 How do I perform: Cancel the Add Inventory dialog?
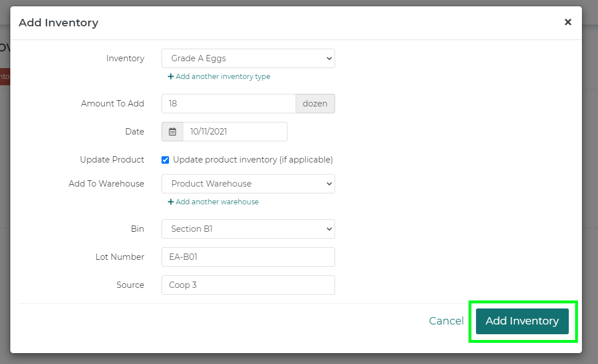(446, 321)
